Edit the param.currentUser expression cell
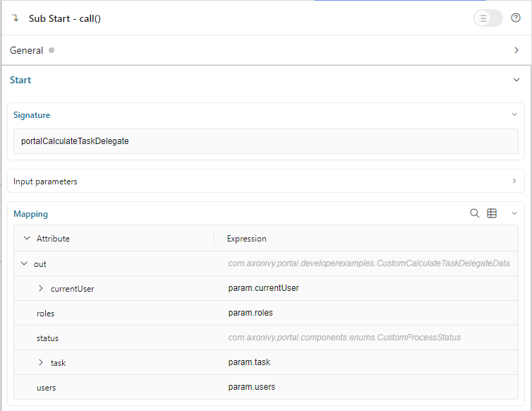 tap(367, 288)
